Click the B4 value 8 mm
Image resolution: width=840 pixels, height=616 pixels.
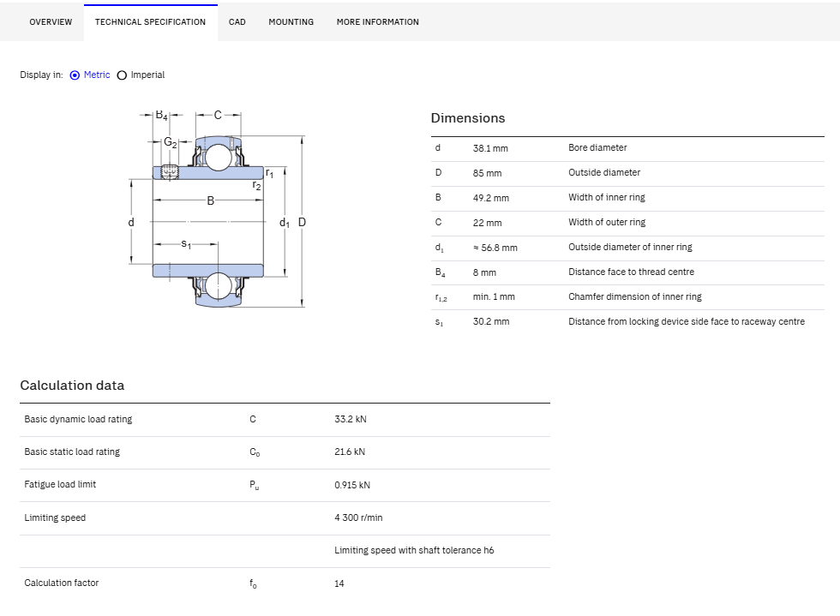pos(484,272)
